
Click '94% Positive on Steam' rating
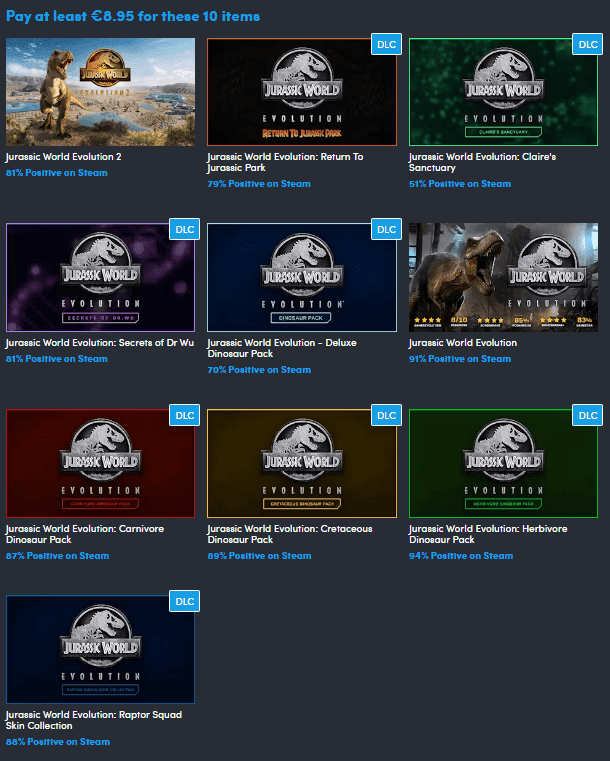tap(461, 556)
